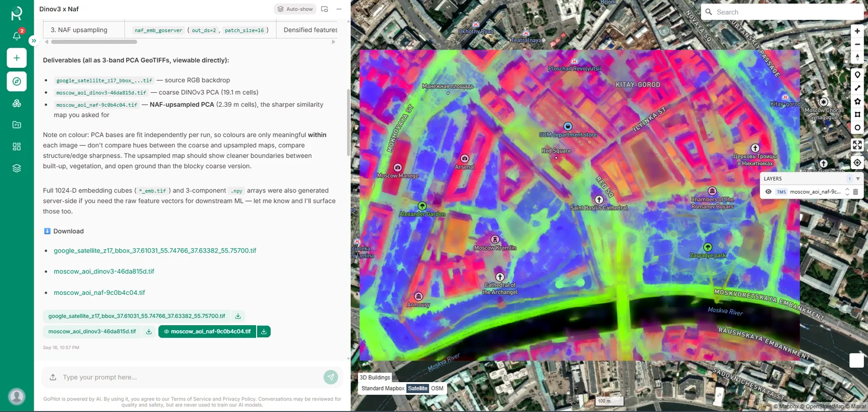Click the Moscow Kremlin marker
This screenshot has height=412, width=868.
click(x=495, y=239)
